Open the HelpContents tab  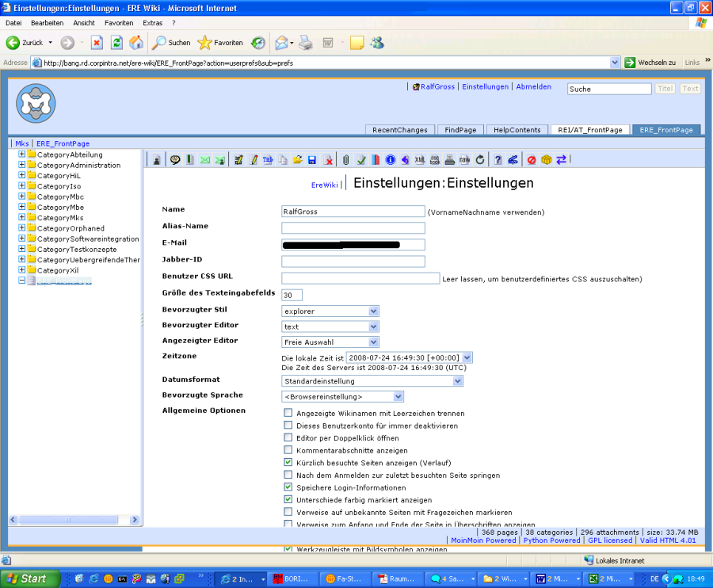click(x=517, y=130)
